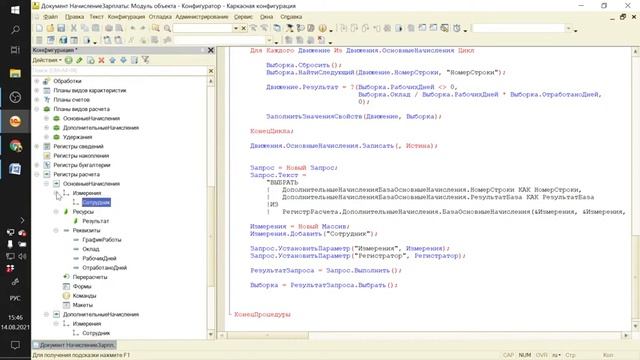
Task: Collapse the Реквизиты node
Action: coord(56,230)
